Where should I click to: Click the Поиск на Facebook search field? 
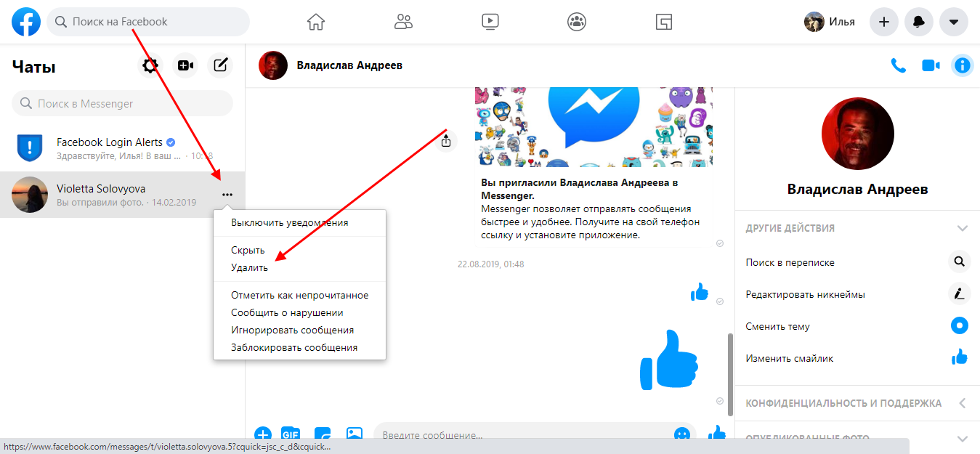[x=148, y=22]
